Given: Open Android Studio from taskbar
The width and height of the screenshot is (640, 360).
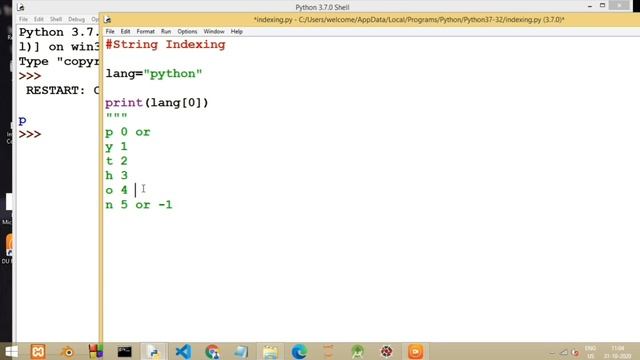Looking at the screenshot, I should [358, 351].
